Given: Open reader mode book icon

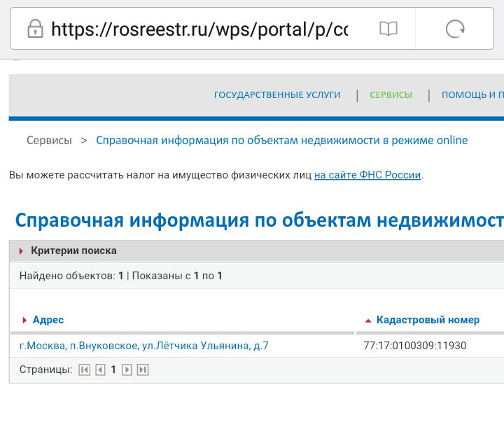Looking at the screenshot, I should coord(388,29).
